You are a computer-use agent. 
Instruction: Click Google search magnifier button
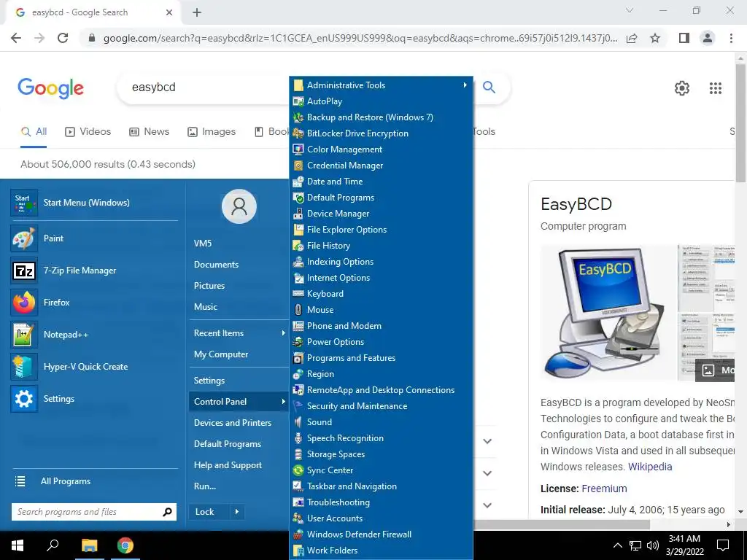point(489,87)
